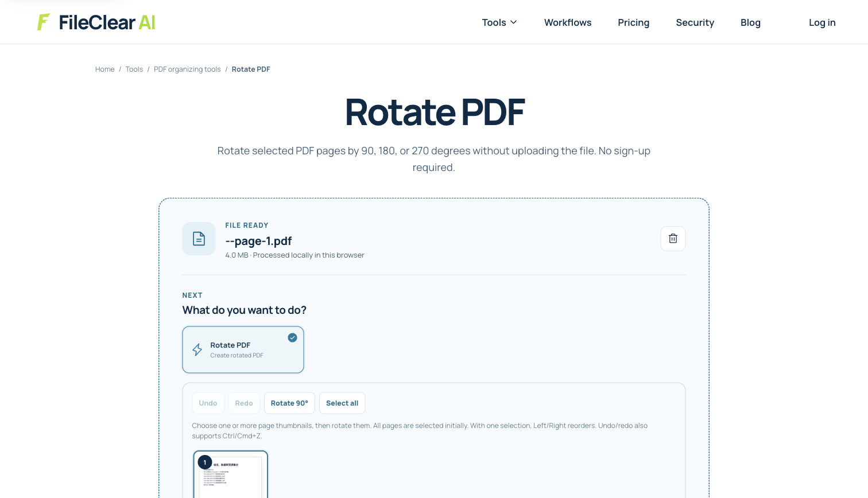Go to Workflows page
This screenshot has height=498, width=868.
tap(568, 22)
